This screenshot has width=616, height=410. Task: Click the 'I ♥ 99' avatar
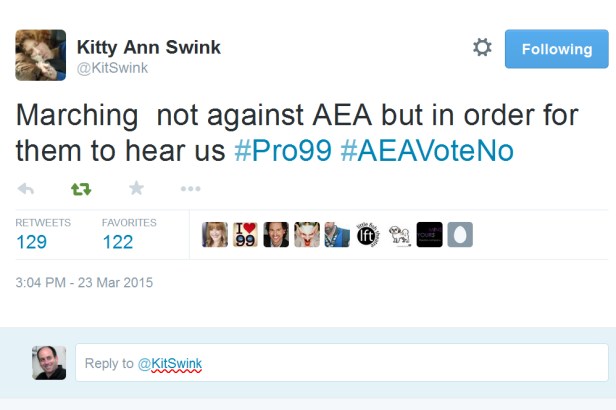click(x=245, y=235)
